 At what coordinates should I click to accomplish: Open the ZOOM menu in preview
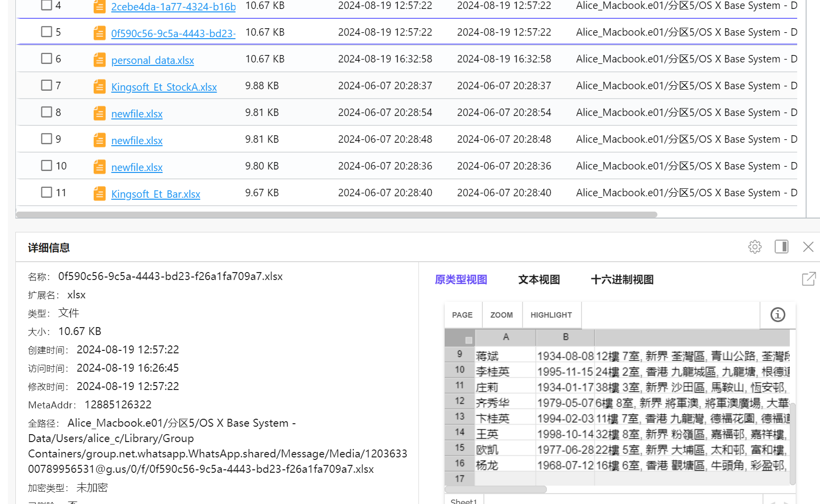pyautogui.click(x=502, y=315)
